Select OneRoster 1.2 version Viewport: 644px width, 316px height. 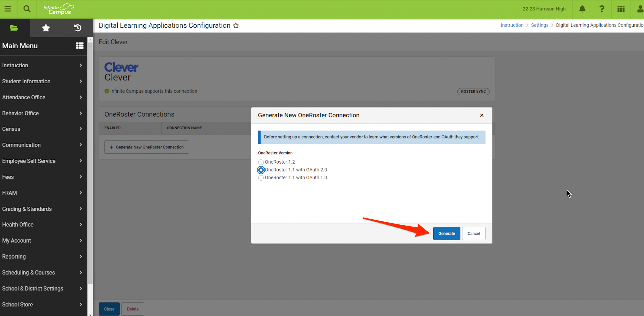[x=261, y=162]
